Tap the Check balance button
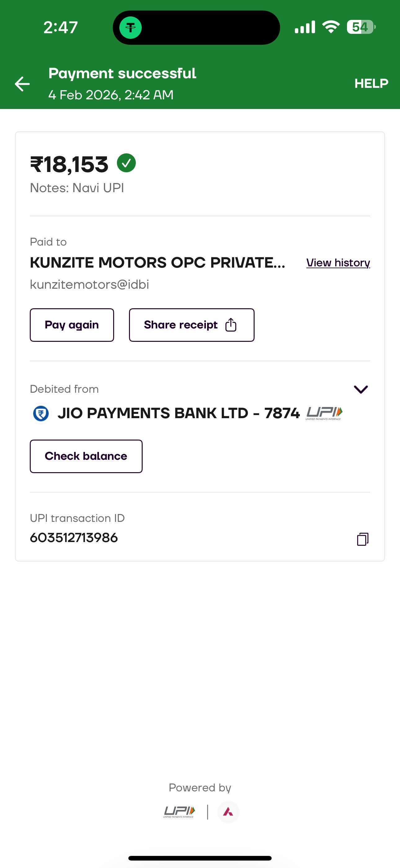The width and height of the screenshot is (400, 868). point(86,456)
